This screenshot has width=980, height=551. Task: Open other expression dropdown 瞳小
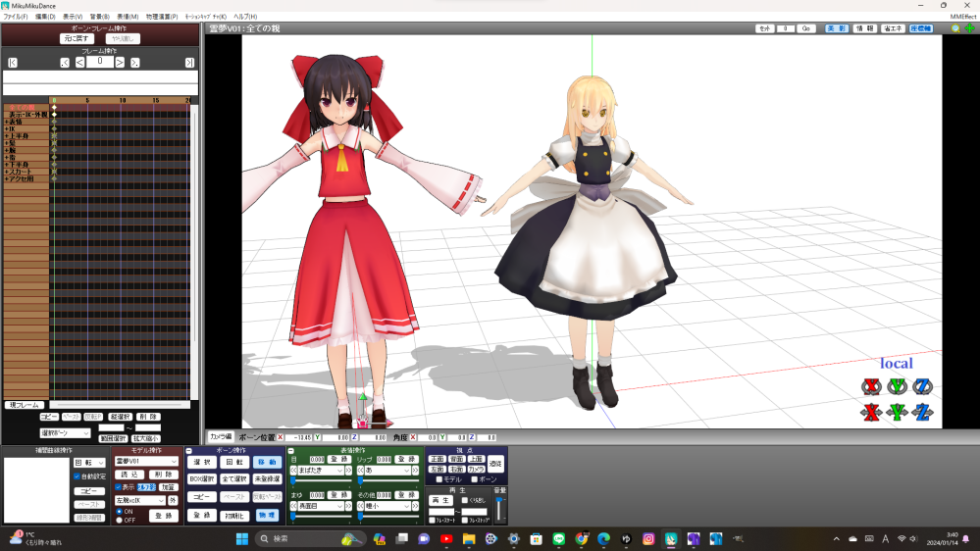pos(387,506)
